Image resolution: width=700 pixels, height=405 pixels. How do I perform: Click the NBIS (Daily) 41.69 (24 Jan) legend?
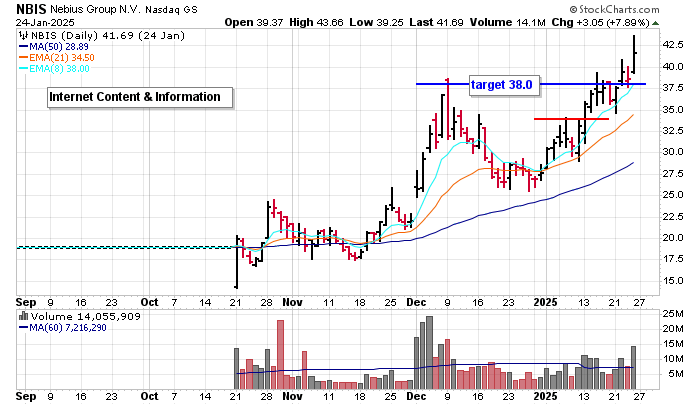(x=107, y=36)
